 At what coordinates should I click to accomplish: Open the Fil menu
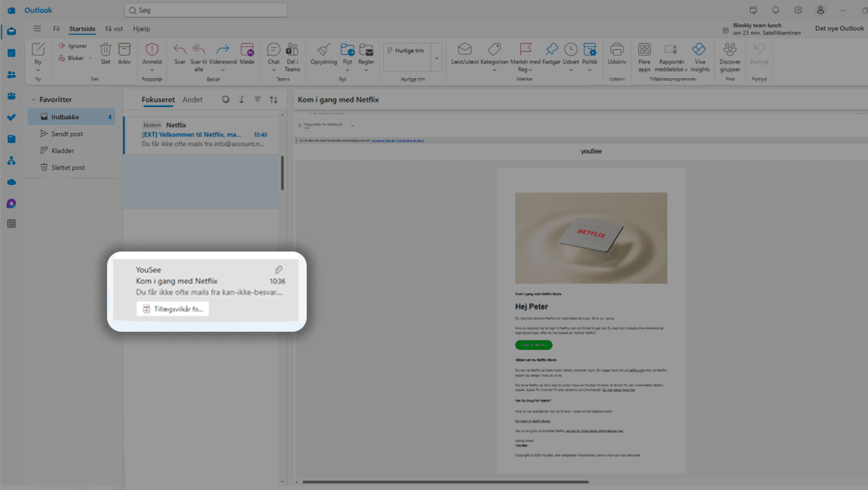(56, 29)
